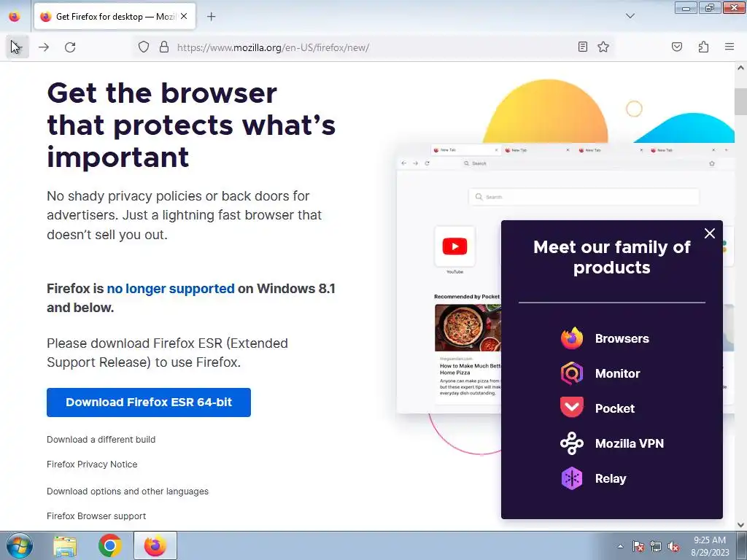Click the Firefox taskbar button
Screen dimensions: 747x560
tap(155, 545)
